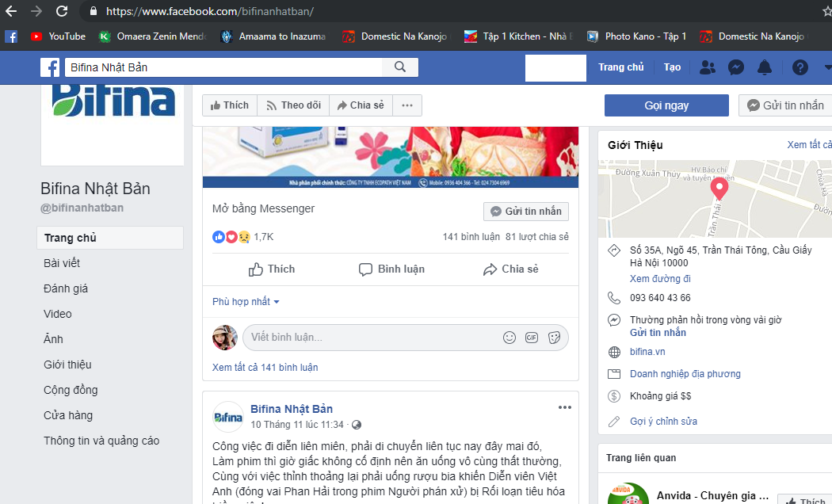The width and height of the screenshot is (832, 504).
Task: Click Xem tất cả 141 bình luận
Action: click(265, 367)
